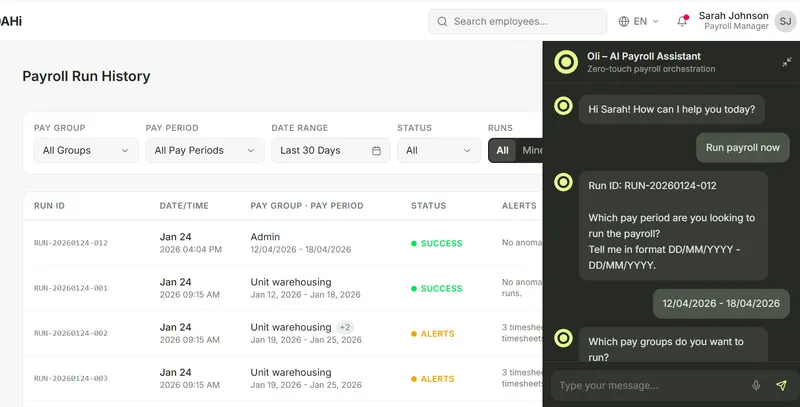The width and height of the screenshot is (800, 407).
Task: Click the +2 badge beside Unit warehousing
Action: pos(345,327)
